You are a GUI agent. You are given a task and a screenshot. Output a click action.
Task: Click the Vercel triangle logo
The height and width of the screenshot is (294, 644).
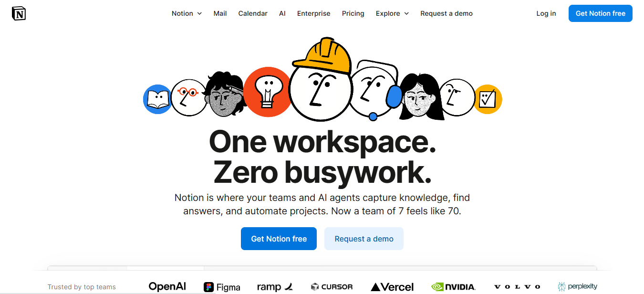392,287
